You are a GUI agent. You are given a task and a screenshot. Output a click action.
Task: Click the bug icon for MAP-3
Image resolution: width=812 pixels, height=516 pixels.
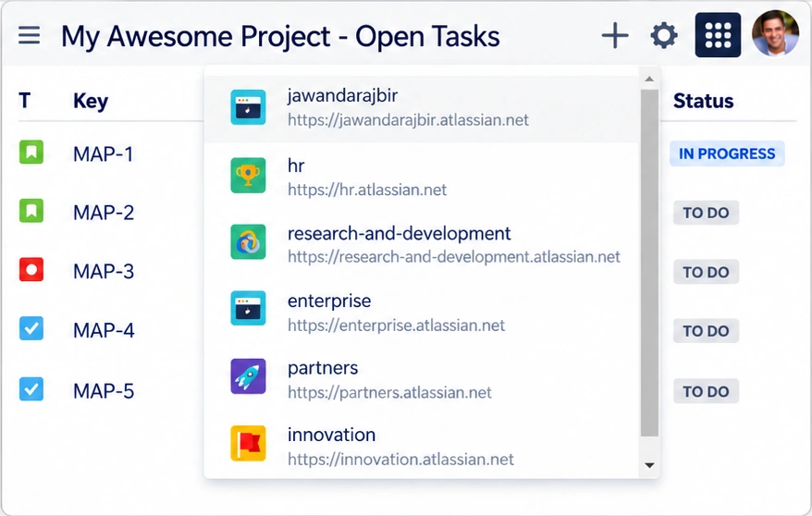(x=31, y=270)
